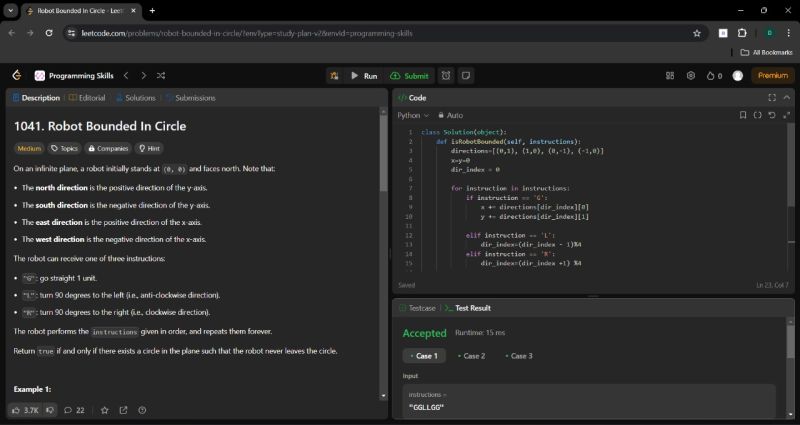The width and height of the screenshot is (800, 425).
Task: Switch to the Submissions tab
Action: click(190, 97)
